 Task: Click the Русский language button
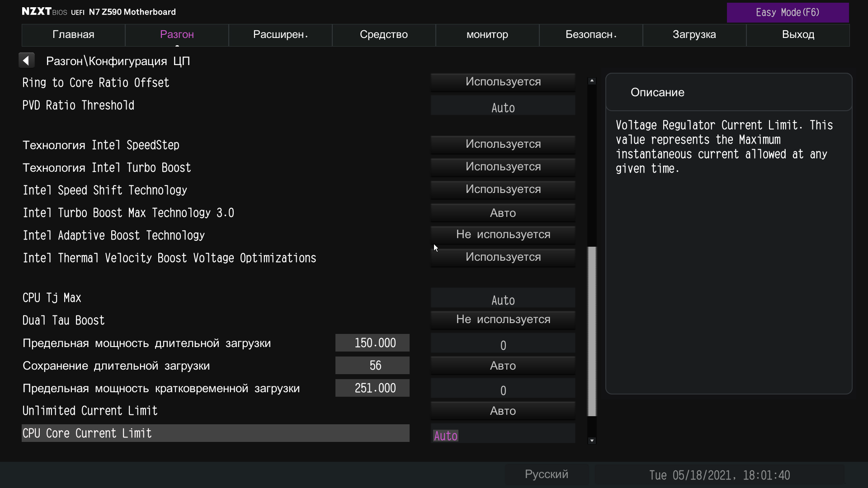(x=546, y=474)
